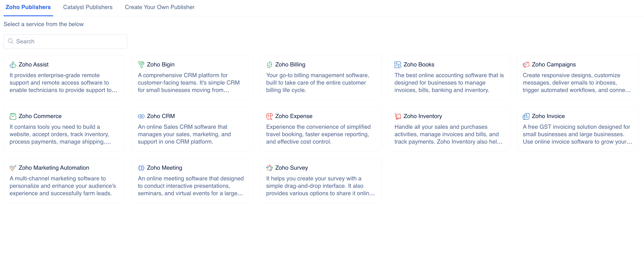Click the Zoho Invoice icon

pyautogui.click(x=526, y=116)
